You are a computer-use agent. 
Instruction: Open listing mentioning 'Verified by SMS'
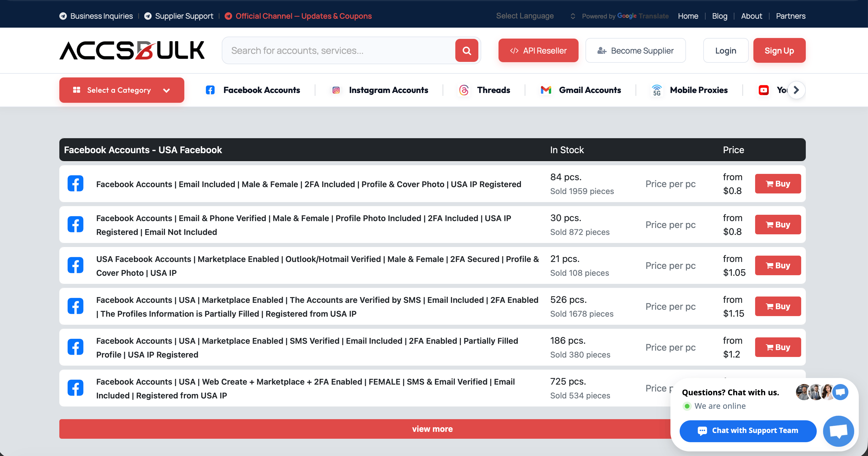tap(317, 307)
